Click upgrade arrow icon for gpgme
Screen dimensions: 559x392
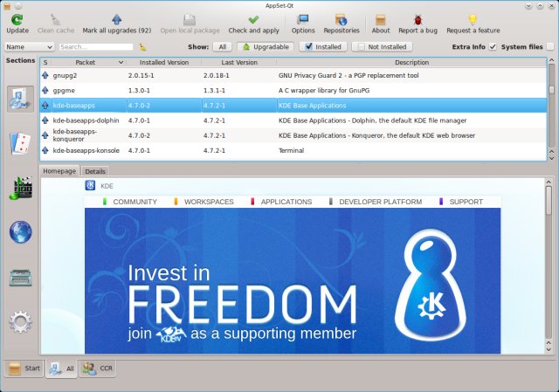45,90
